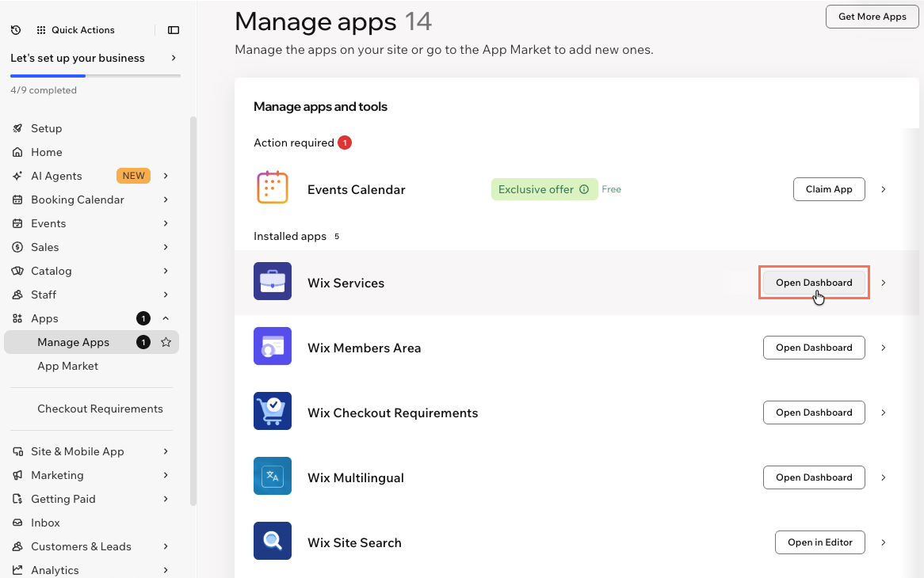
Task: Open Wix Services row details chevron
Action: click(884, 283)
